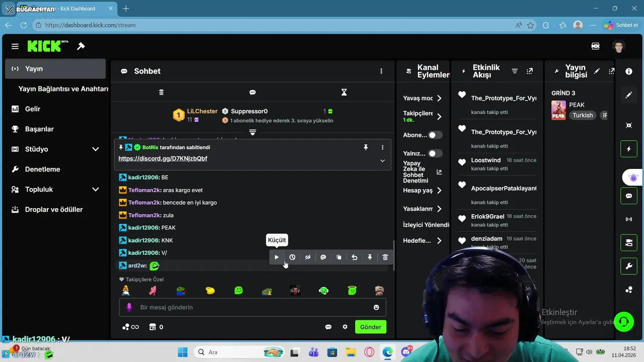Focus the Bir mesaj gönderin input
This screenshot has width=644, height=362.
tap(253, 307)
